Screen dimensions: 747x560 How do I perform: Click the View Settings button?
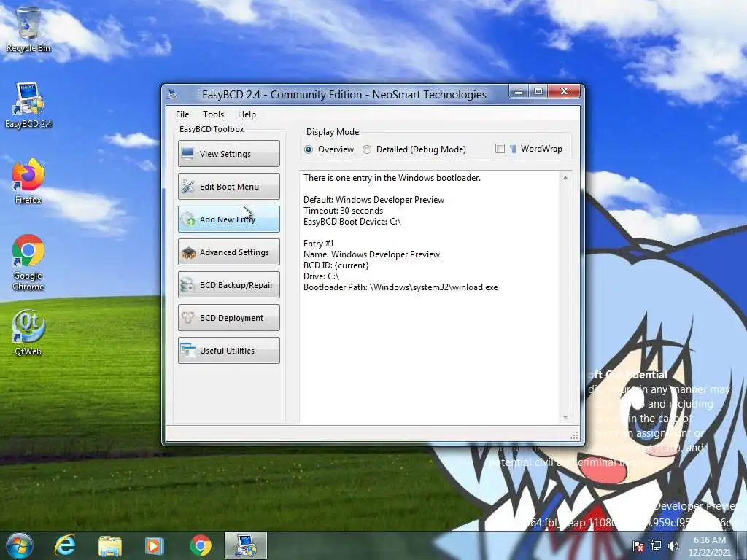point(228,153)
